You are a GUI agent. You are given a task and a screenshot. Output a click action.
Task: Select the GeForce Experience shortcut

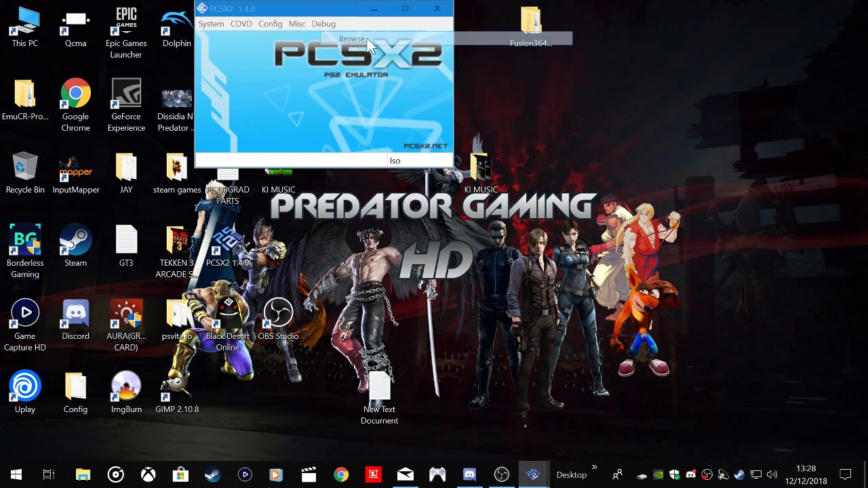tap(126, 106)
